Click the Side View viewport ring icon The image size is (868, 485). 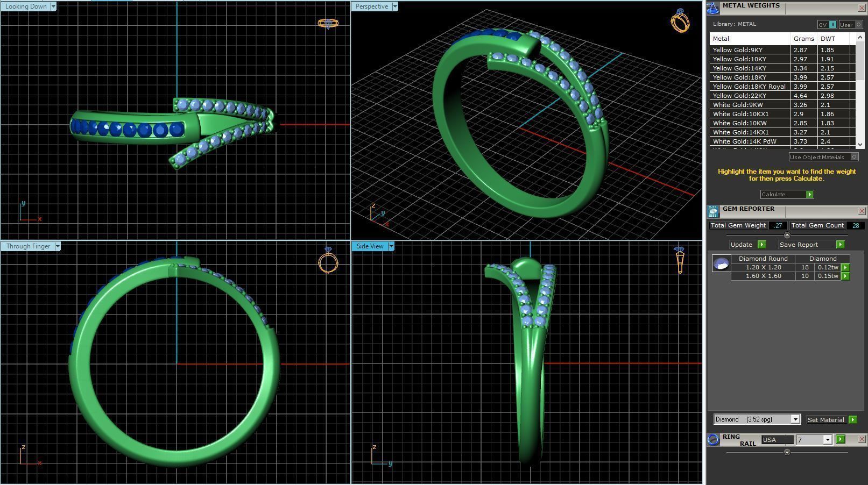[679, 260]
